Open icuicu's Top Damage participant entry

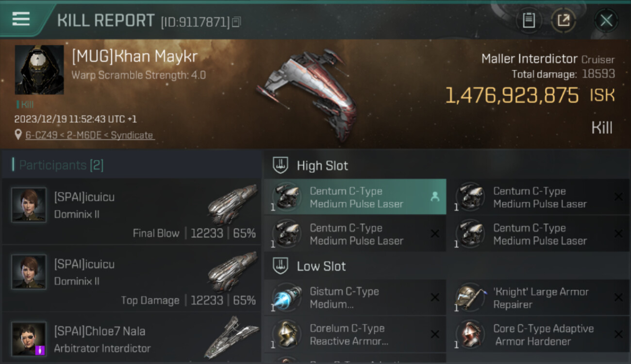pos(131,279)
